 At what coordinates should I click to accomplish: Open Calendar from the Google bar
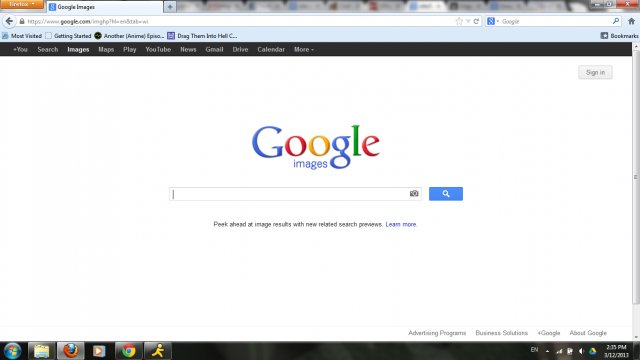[x=271, y=49]
